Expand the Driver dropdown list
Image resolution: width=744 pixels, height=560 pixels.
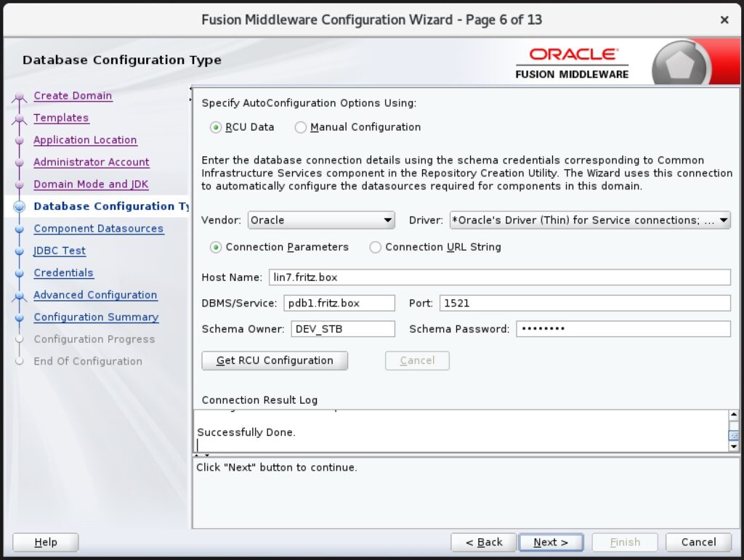590,220
